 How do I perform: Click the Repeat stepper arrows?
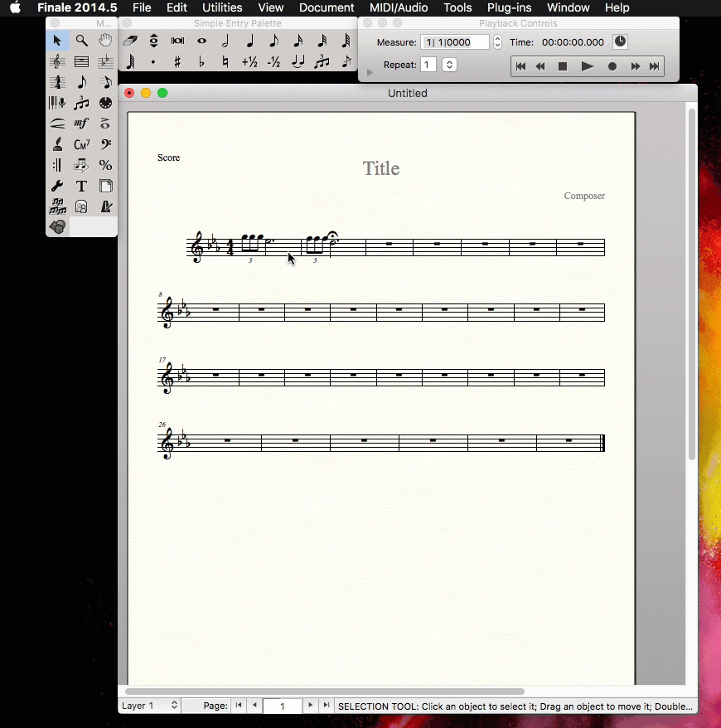[449, 65]
